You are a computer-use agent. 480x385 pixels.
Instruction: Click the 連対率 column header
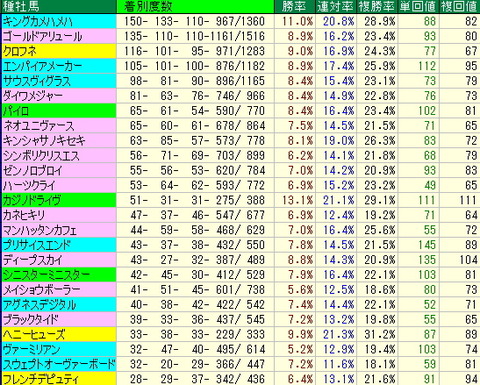pyautogui.click(x=336, y=6)
